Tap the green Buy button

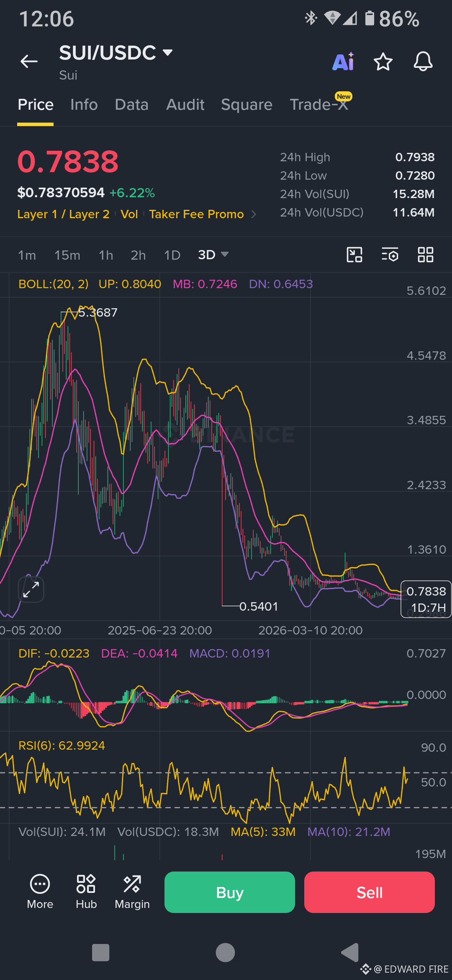pos(230,892)
